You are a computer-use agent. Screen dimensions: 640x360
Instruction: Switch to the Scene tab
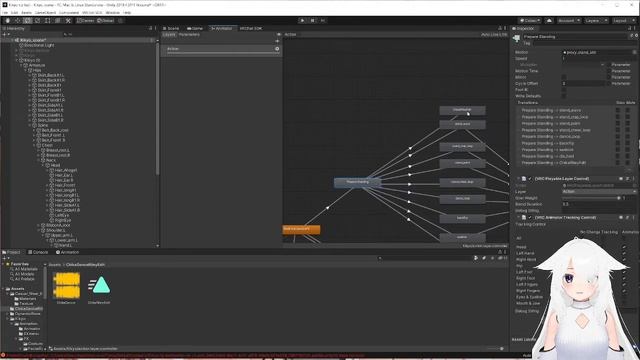click(171, 28)
